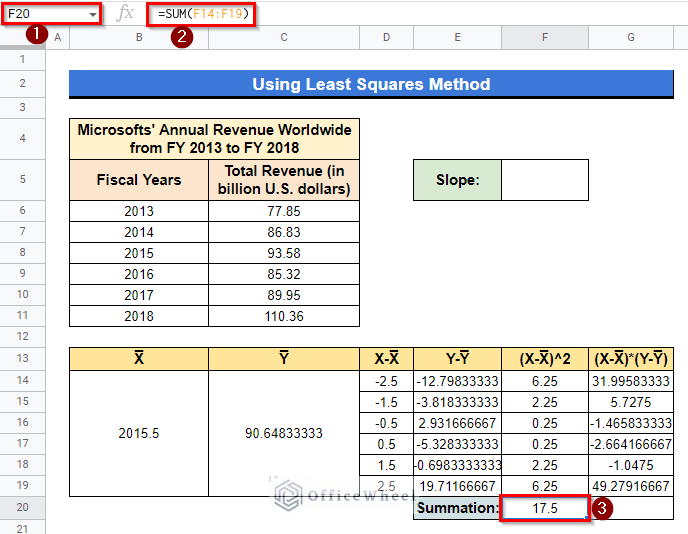Select the cell with -1.465833333

pos(631,423)
